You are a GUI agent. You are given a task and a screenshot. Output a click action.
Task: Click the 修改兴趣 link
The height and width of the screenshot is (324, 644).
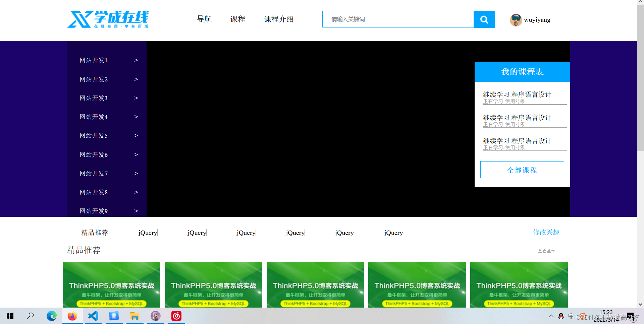coord(546,232)
